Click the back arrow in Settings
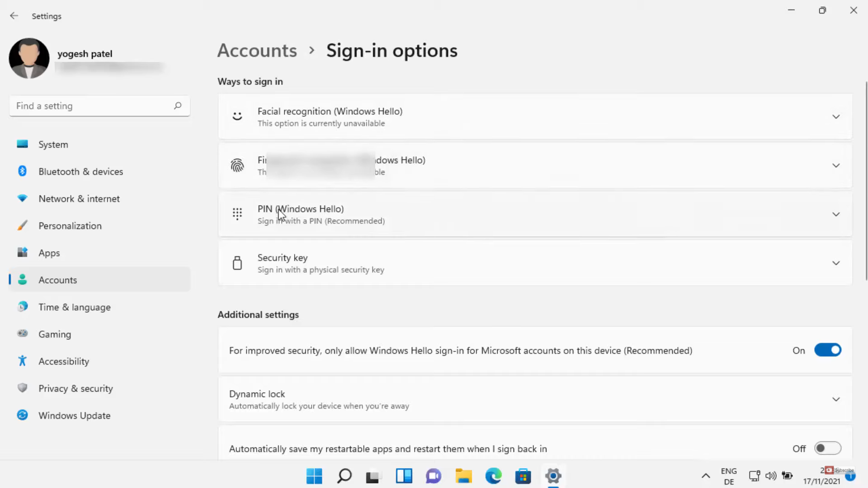This screenshot has width=868, height=488. click(x=14, y=16)
